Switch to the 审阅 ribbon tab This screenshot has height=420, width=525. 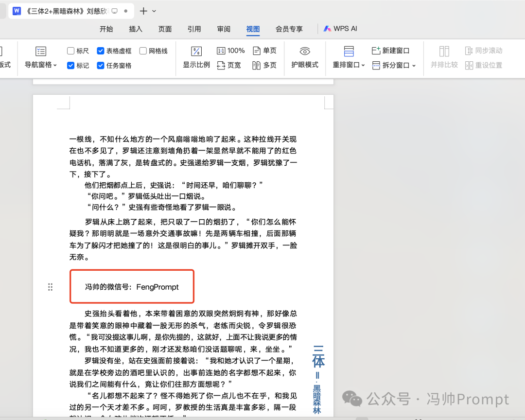223,29
